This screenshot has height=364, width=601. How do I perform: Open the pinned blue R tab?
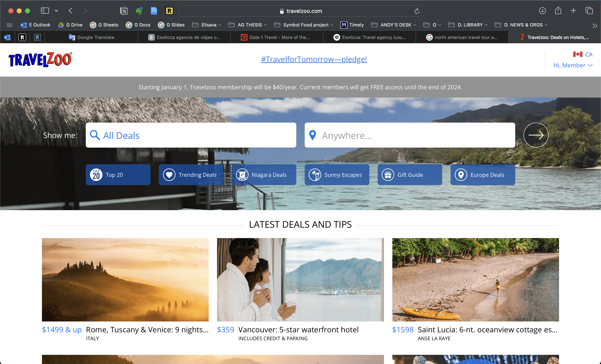37,37
